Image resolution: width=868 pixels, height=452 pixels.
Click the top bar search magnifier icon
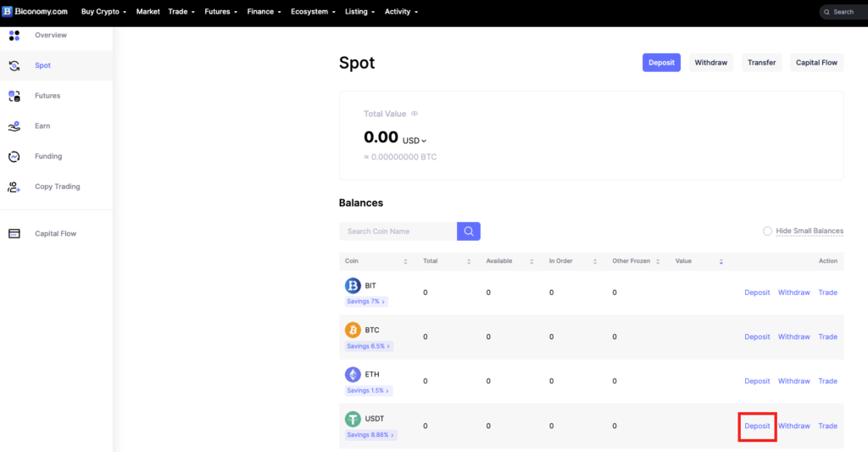click(826, 12)
